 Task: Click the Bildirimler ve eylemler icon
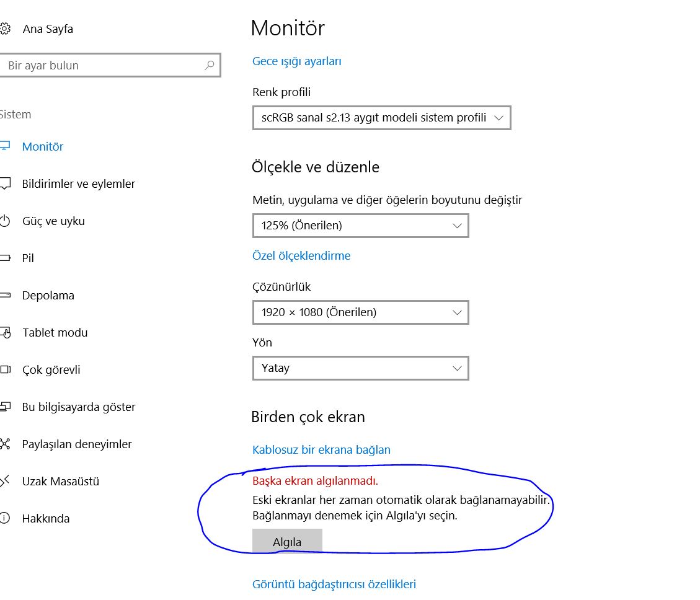5,184
